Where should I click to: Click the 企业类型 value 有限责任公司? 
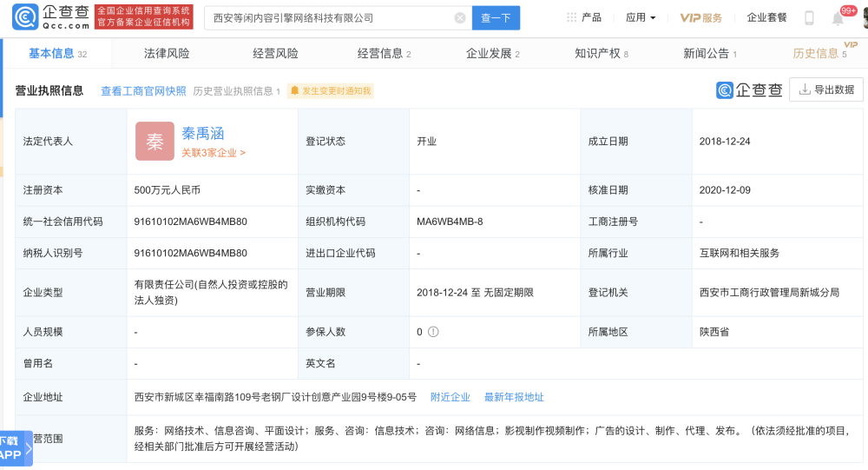tap(211, 292)
